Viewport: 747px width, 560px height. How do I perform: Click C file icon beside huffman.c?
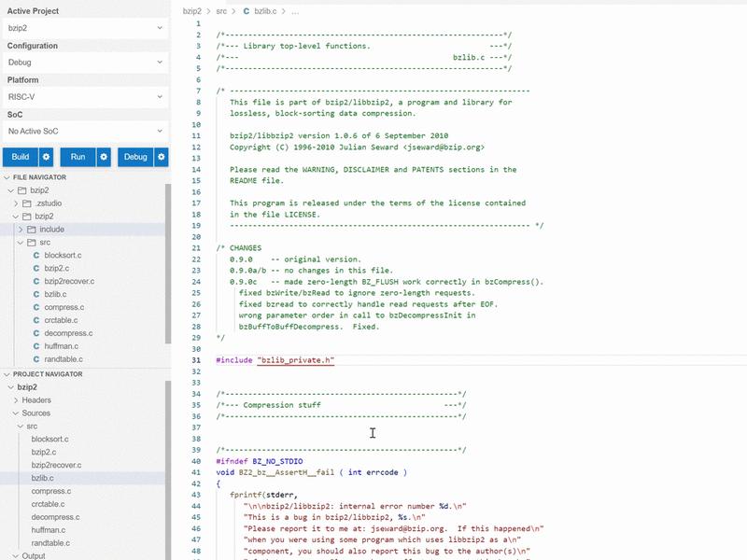[36, 346]
